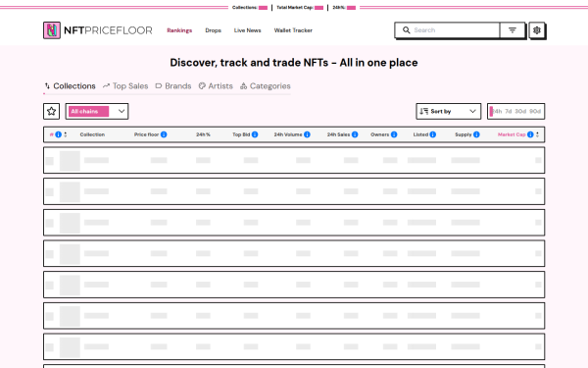Toggle Market Cap sort arrows
This screenshot has width=588, height=368.
[537, 134]
